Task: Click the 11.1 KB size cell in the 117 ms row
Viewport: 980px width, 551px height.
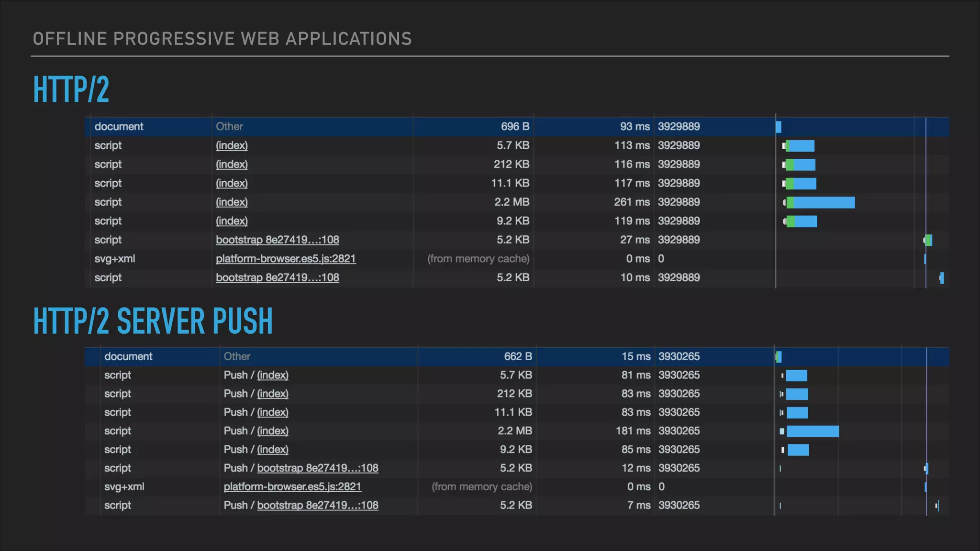Action: [x=510, y=183]
